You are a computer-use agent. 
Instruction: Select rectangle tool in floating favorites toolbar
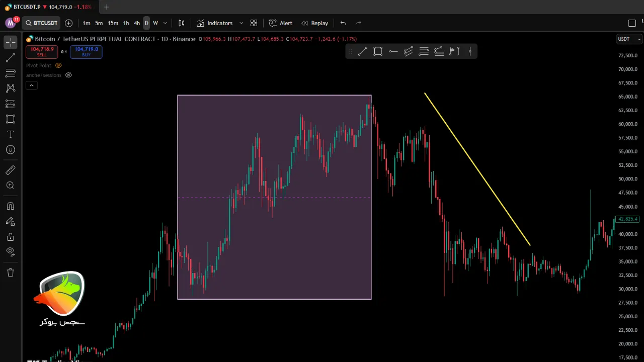click(x=378, y=51)
